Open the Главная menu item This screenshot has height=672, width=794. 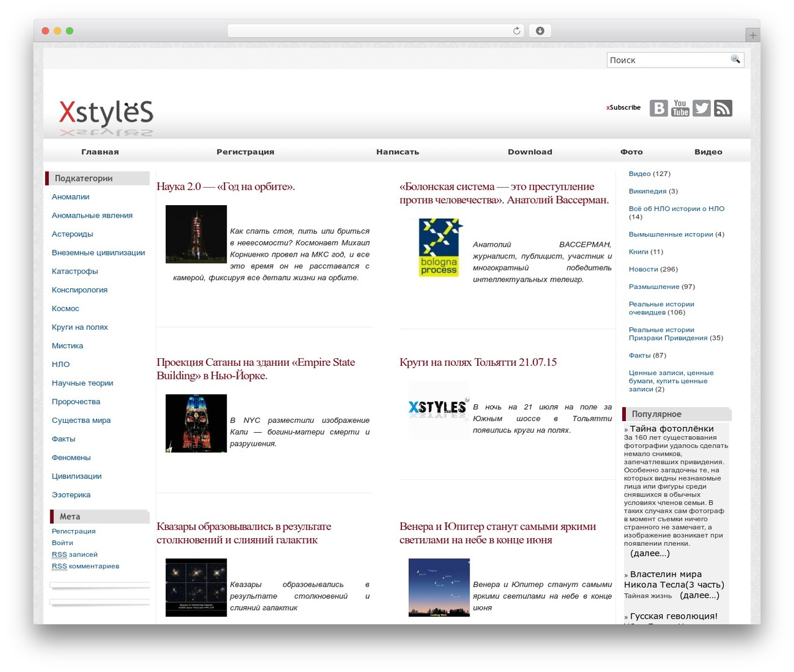(100, 152)
